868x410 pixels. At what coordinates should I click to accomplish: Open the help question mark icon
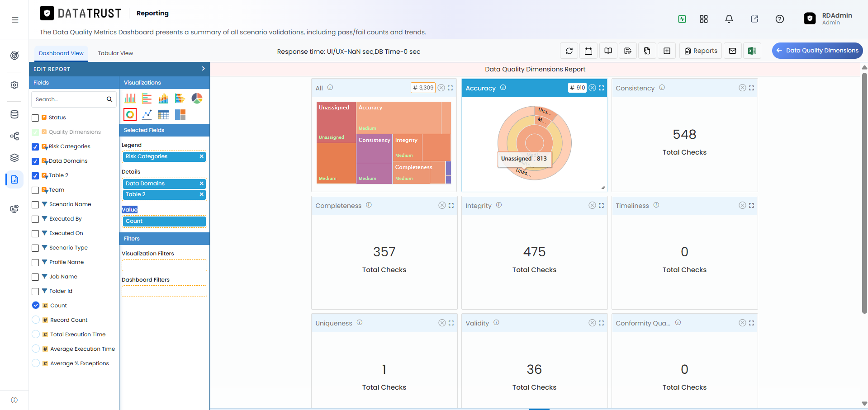tap(780, 19)
